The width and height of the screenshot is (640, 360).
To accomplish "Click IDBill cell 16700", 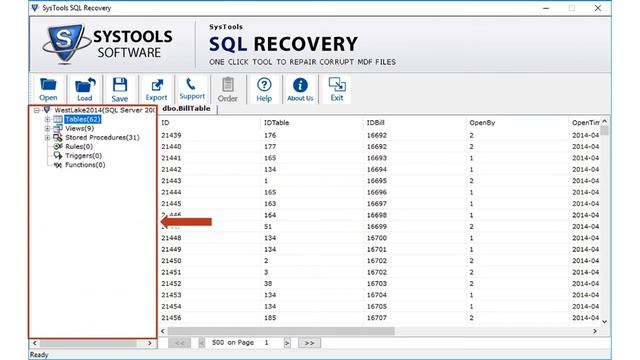I will 376,238.
